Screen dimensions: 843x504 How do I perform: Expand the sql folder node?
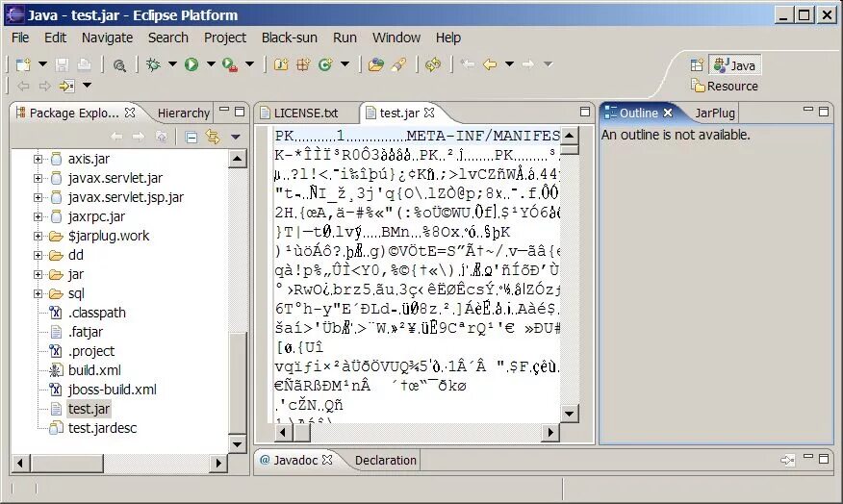point(38,294)
